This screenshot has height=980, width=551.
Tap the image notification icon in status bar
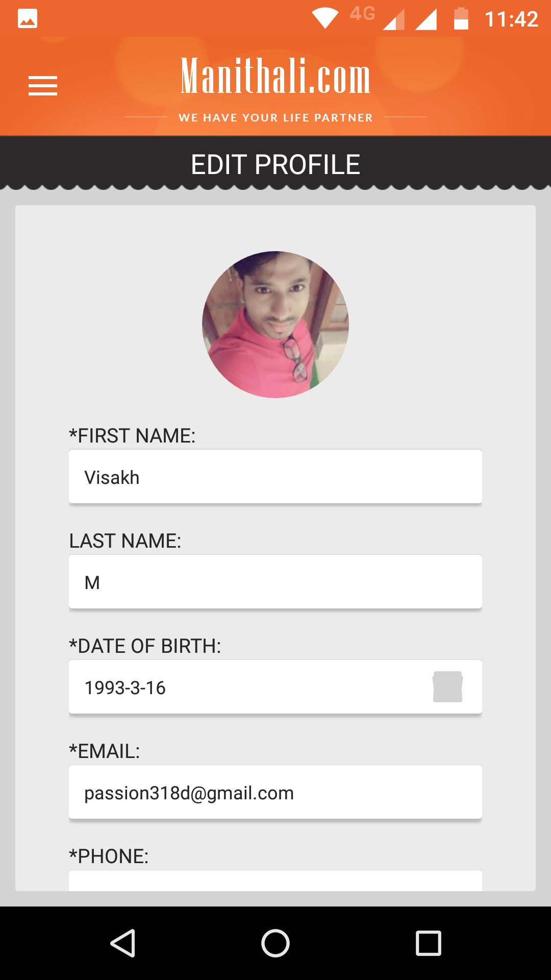coord(28,19)
